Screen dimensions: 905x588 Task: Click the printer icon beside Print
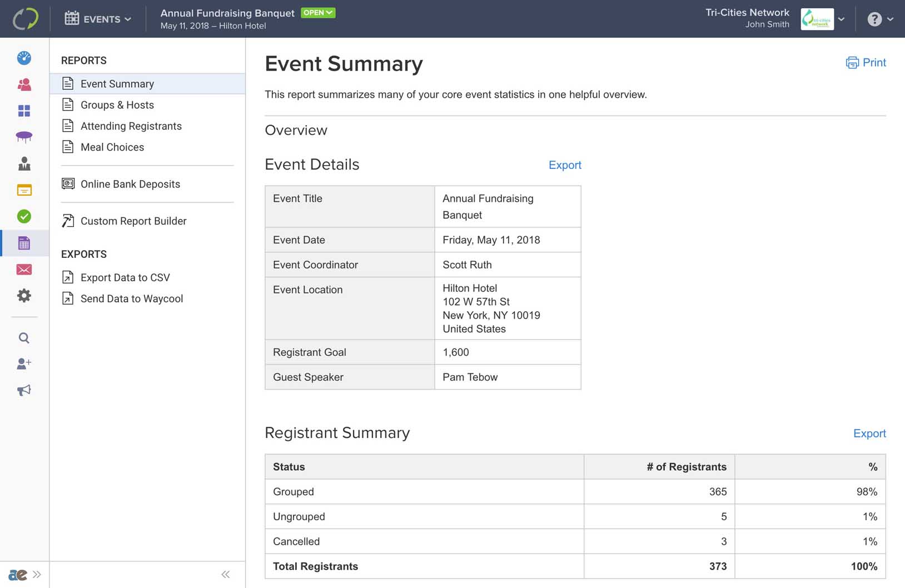coord(852,63)
